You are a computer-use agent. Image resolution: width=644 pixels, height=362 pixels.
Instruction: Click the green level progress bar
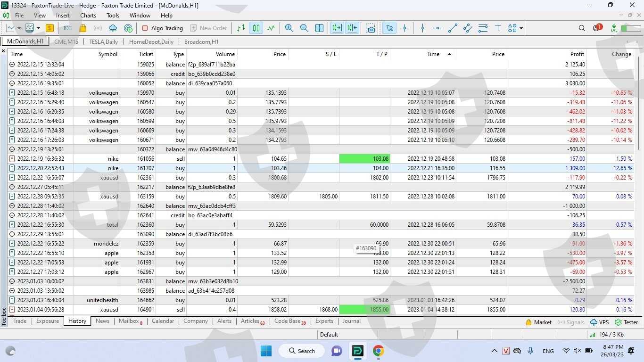pyautogui.click(x=631, y=28)
